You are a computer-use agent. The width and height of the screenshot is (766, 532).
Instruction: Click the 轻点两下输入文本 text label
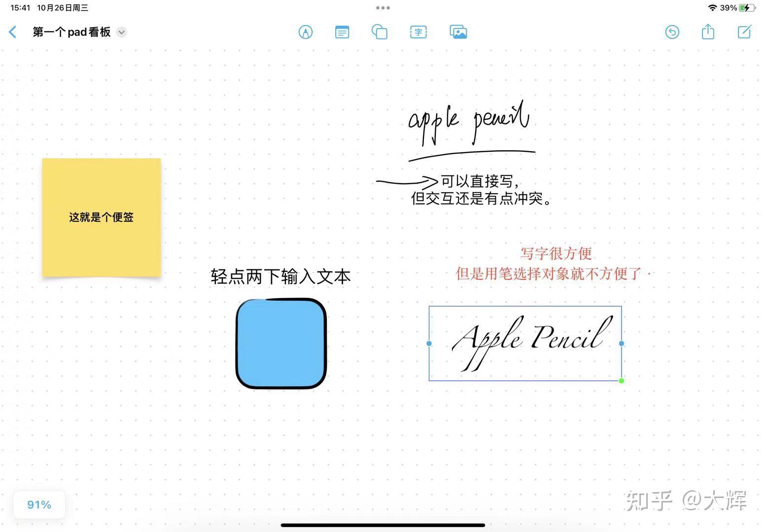coord(280,276)
